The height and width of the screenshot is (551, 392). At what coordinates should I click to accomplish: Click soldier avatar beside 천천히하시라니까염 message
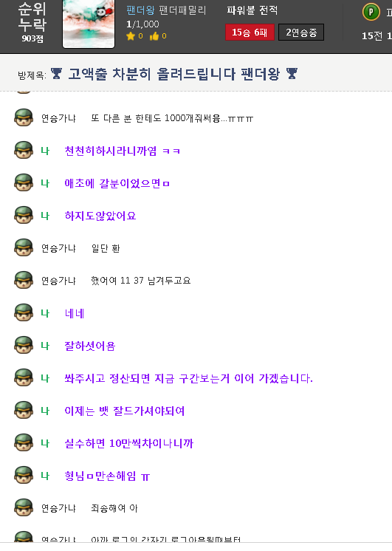tap(24, 150)
